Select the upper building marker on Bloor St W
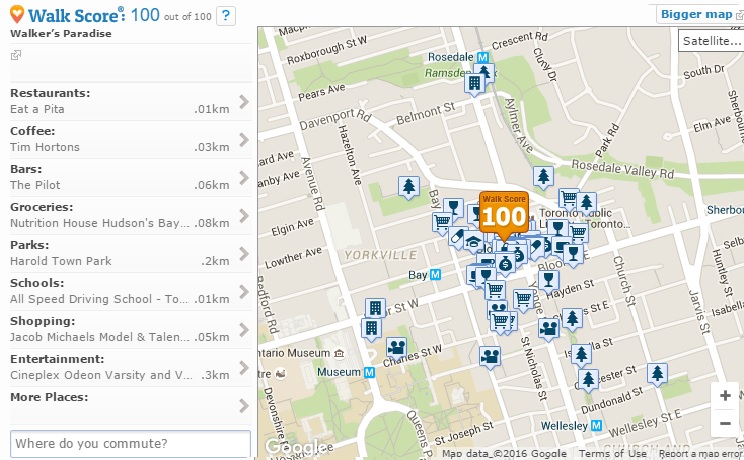This screenshot has height=460, width=744. click(x=375, y=309)
